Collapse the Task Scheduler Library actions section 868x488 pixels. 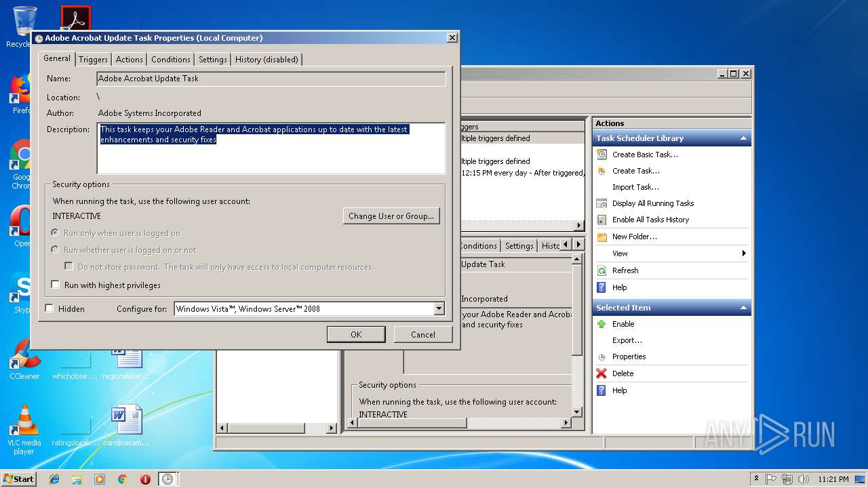tap(744, 138)
